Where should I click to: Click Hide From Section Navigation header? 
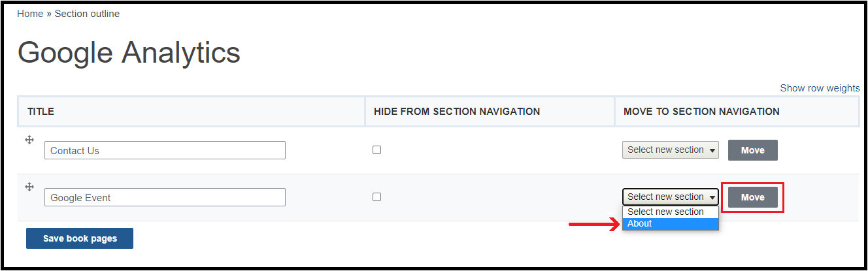(457, 112)
